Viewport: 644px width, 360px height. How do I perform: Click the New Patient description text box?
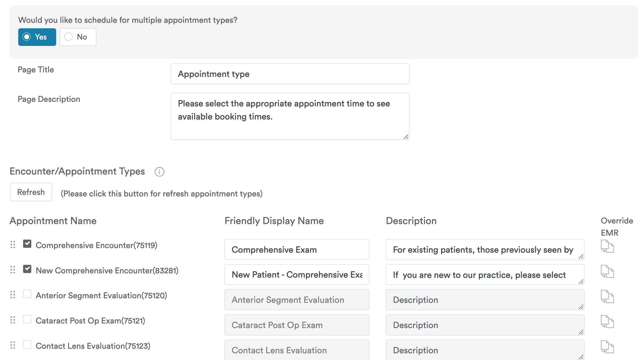(x=485, y=275)
